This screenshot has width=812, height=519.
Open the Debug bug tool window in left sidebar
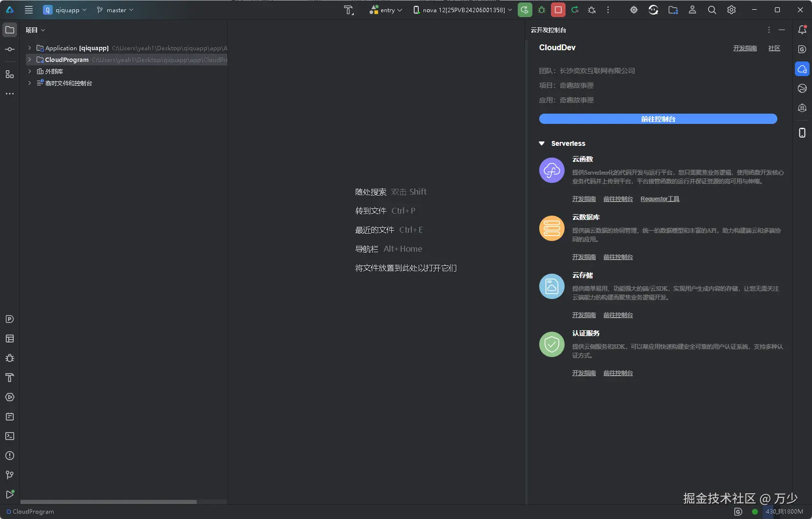point(10,358)
